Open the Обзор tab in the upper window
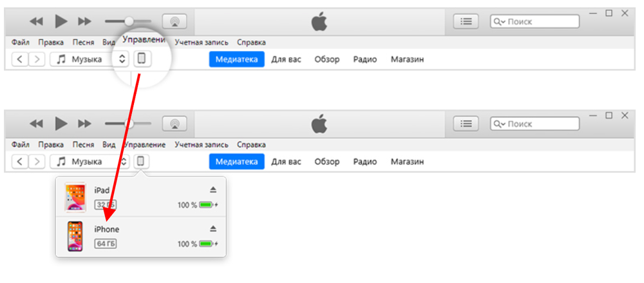The width and height of the screenshot is (644, 283). tap(327, 59)
